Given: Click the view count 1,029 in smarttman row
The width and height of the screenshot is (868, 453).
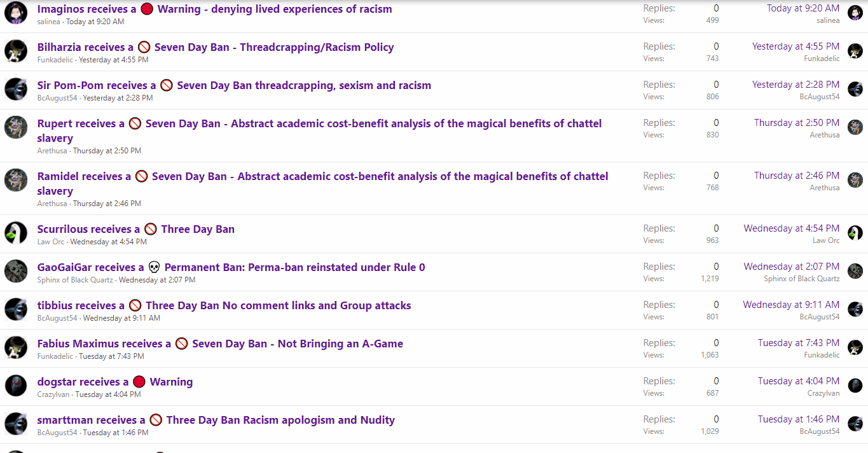Looking at the screenshot, I should (710, 431).
